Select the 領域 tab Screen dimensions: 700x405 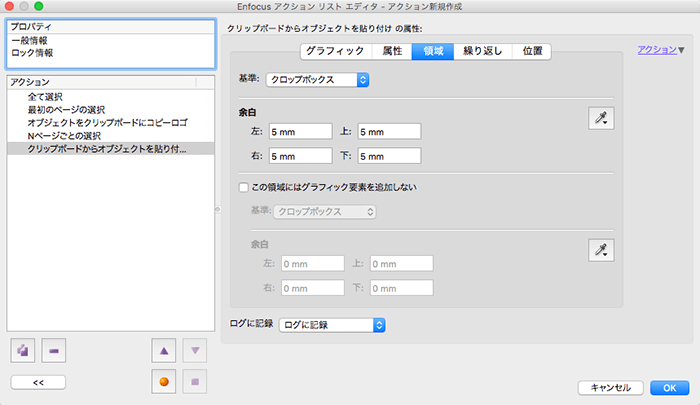433,51
